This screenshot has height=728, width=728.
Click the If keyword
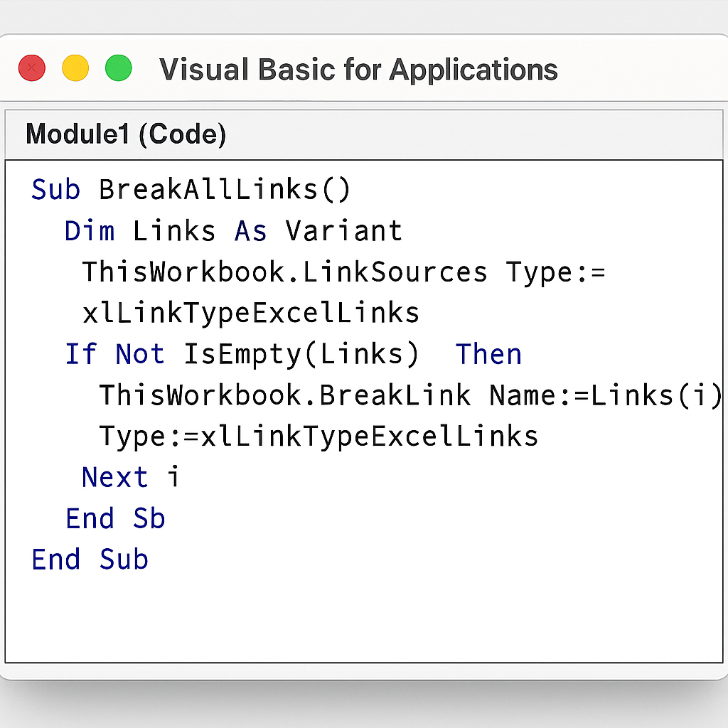tap(81, 354)
